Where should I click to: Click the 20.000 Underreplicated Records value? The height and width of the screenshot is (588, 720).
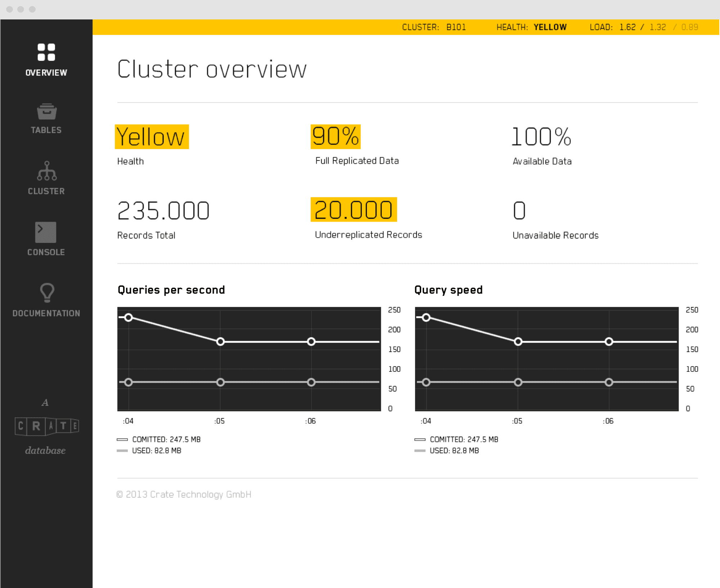(354, 210)
